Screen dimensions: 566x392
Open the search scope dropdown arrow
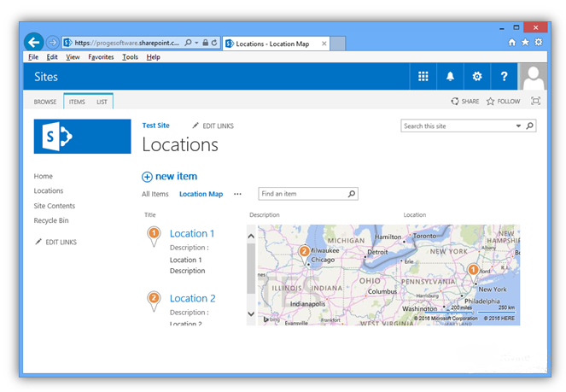[518, 126]
